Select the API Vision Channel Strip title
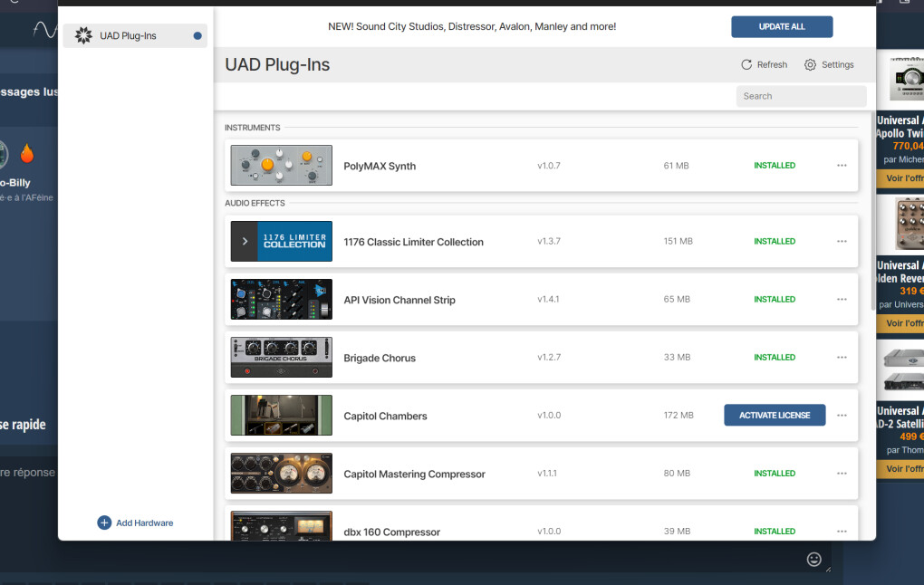924x585 pixels. (399, 300)
